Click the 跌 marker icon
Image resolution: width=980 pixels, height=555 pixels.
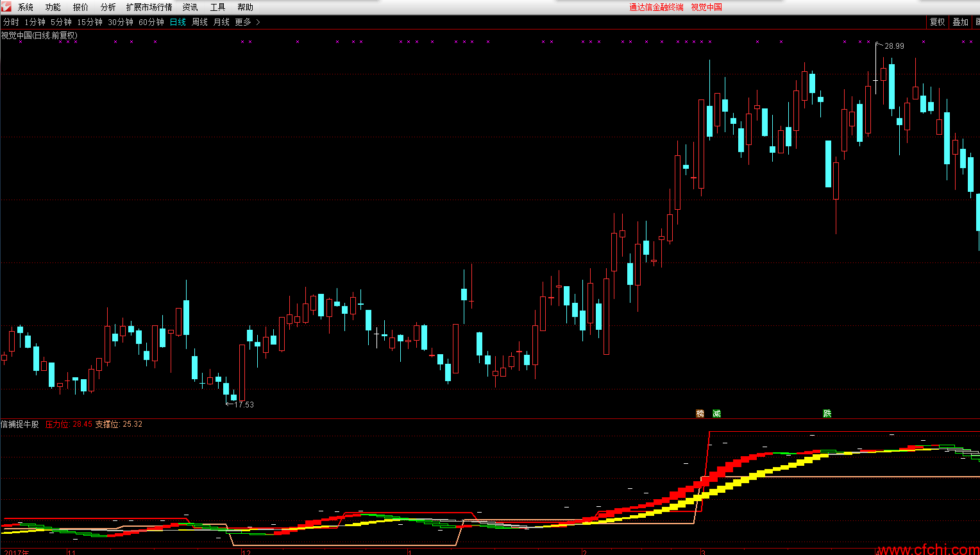tap(827, 414)
